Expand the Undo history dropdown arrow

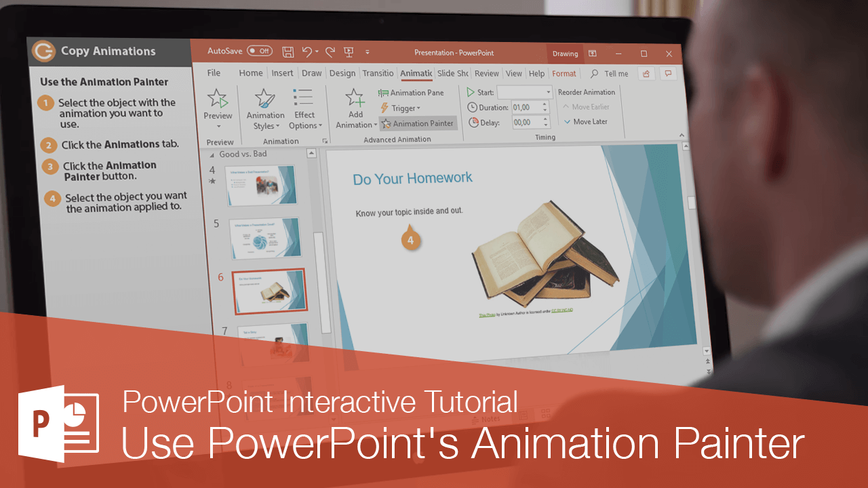[317, 52]
